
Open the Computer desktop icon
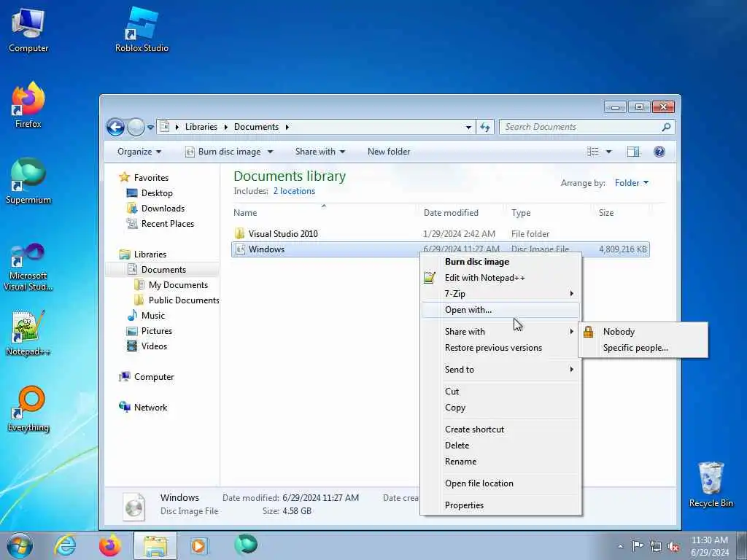(28, 31)
